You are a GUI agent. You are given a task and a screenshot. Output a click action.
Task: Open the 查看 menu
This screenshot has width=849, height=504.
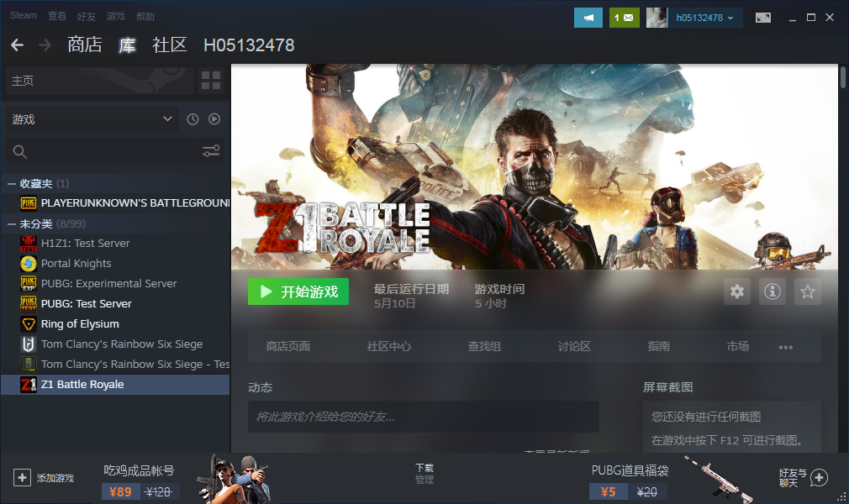click(57, 16)
